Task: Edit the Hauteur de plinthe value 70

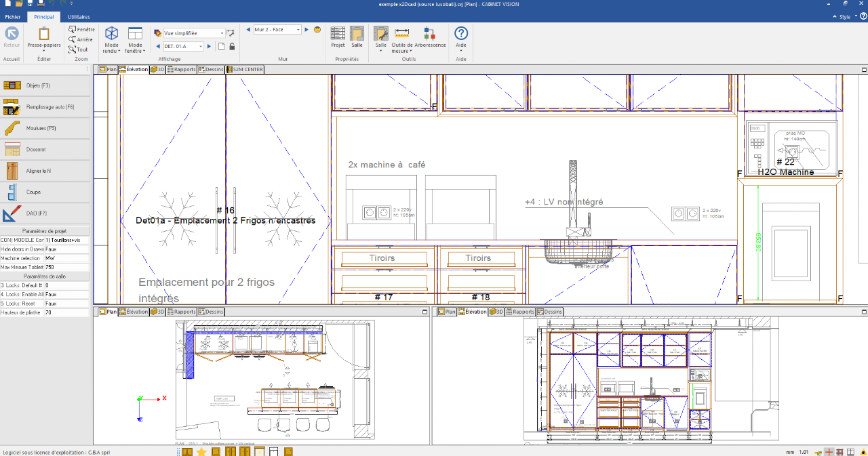Action: 67,312
